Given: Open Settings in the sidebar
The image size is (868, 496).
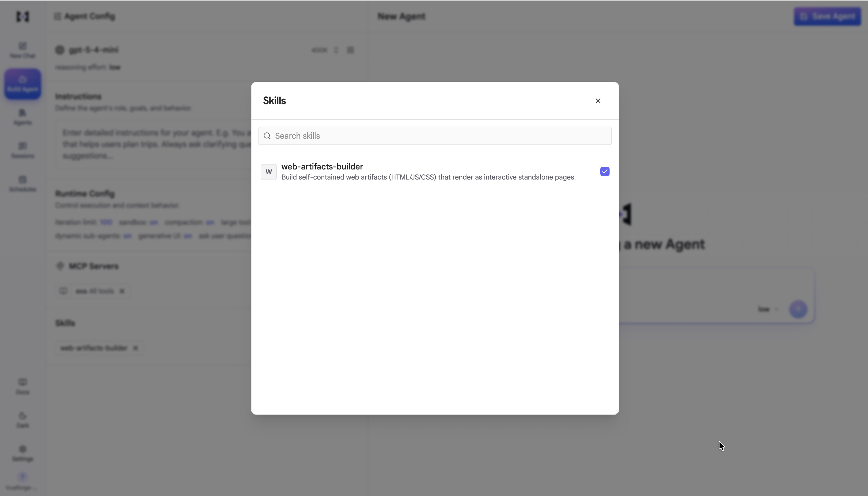Looking at the screenshot, I should 22,453.
